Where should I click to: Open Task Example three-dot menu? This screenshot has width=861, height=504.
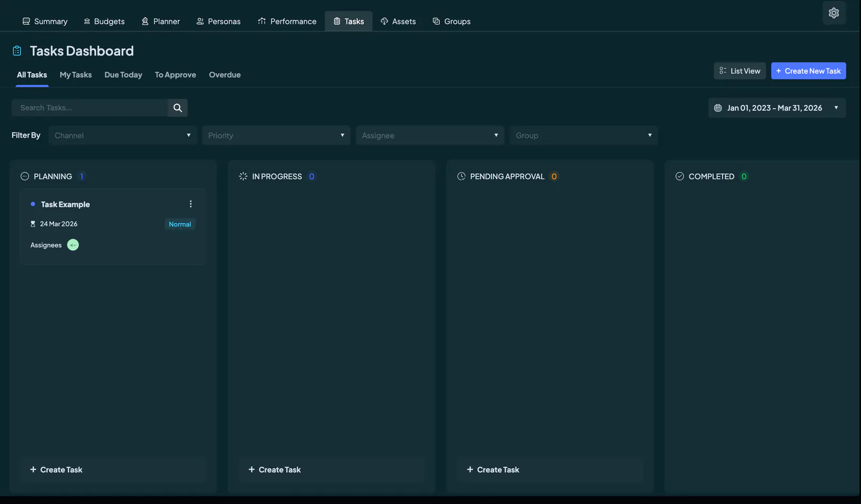pos(190,204)
